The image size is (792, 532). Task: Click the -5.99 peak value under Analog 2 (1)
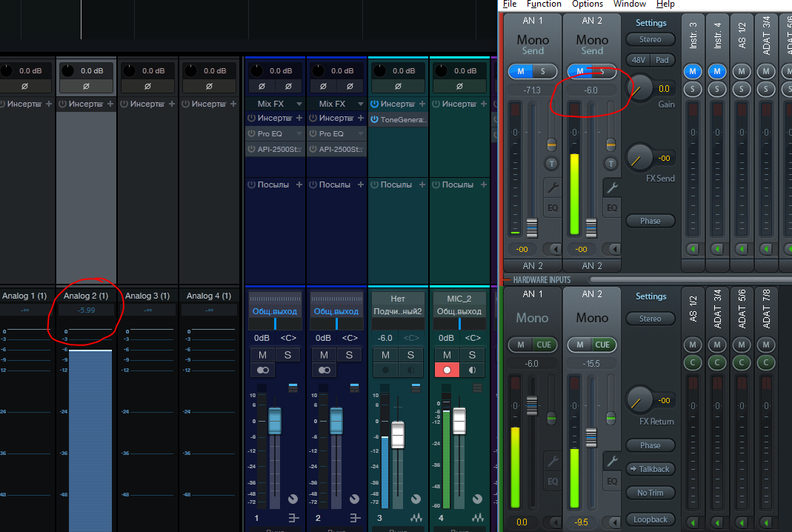[86, 310]
